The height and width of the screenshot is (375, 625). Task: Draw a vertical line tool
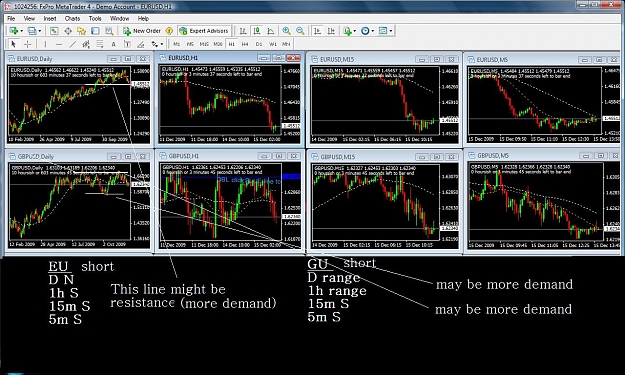pyautogui.click(x=45, y=44)
